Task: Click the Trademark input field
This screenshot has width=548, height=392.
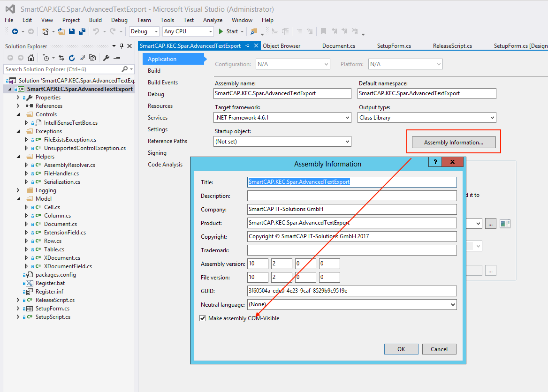Action: [x=352, y=250]
